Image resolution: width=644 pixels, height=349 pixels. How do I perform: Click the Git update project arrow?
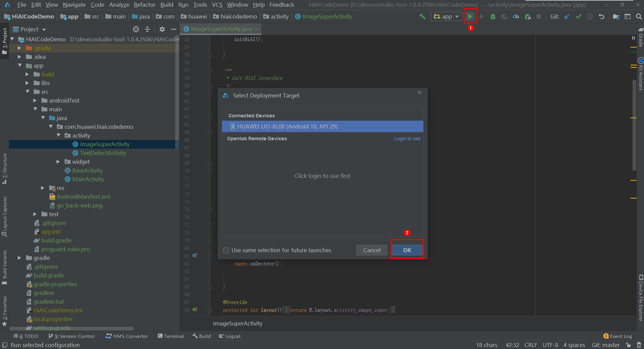point(567,16)
